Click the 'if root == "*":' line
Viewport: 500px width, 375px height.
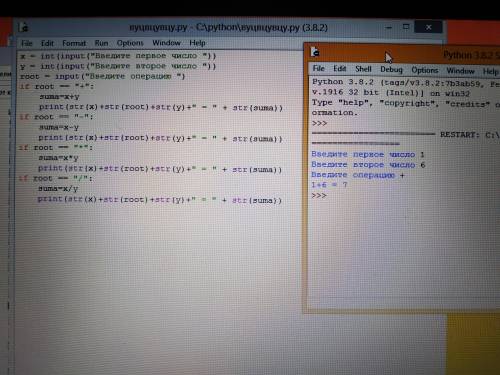pos(55,148)
